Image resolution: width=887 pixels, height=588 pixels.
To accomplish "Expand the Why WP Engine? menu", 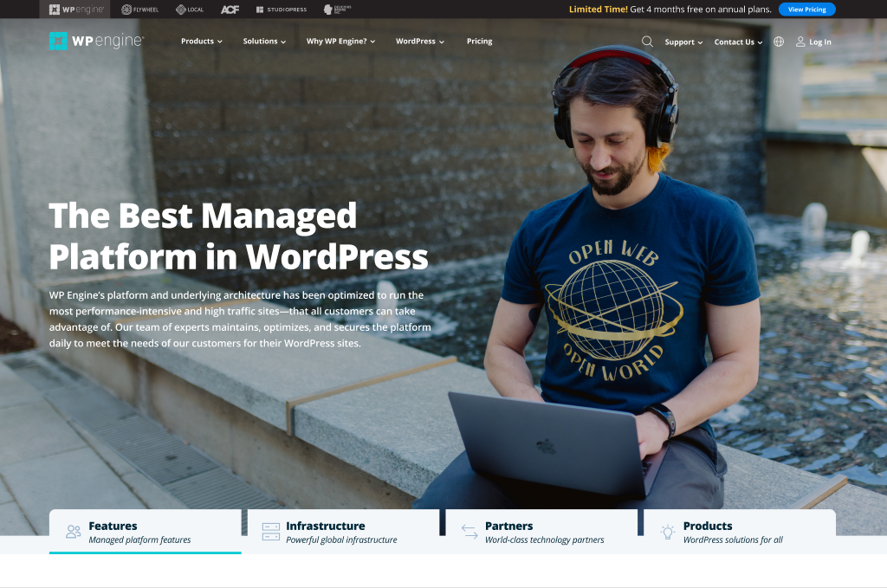I will [x=340, y=42].
